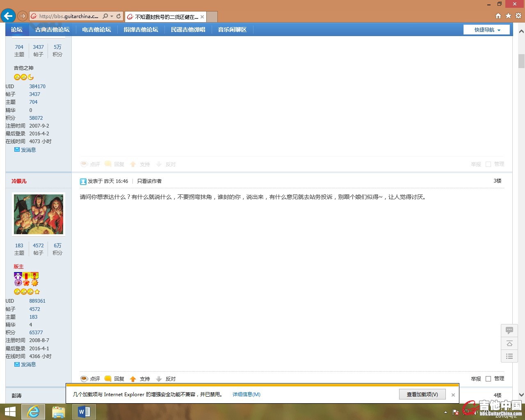This screenshot has height=420, width=525.
Task: Show hidden system tray icons arrow
Action: 445,412
